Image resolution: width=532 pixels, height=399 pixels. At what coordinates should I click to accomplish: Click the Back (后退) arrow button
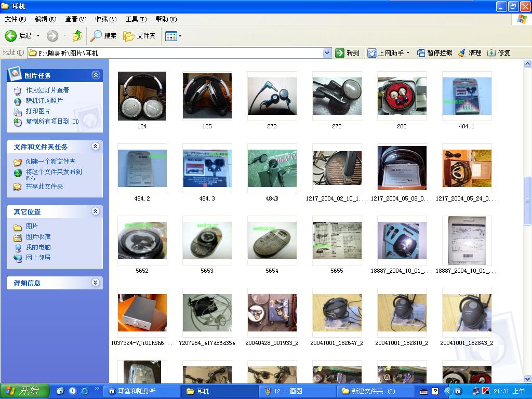point(18,36)
